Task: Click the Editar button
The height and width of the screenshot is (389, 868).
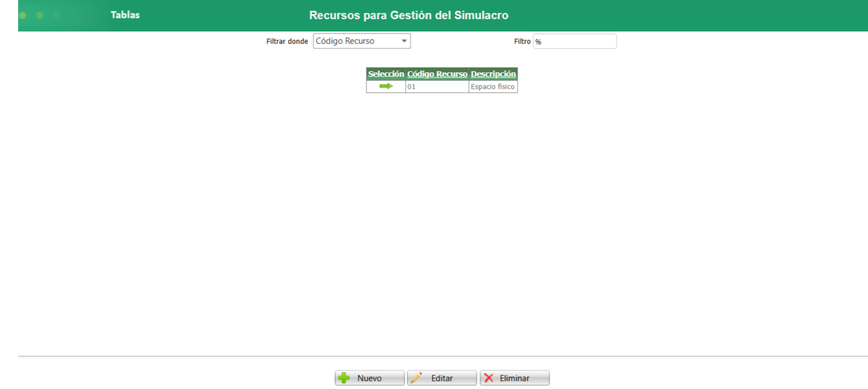Action: 442,378
